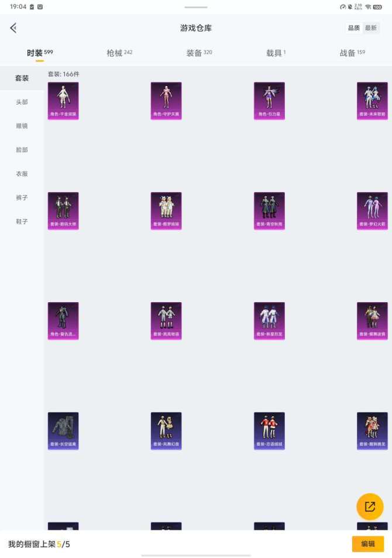Open the white-dress character card in the first row

point(63,101)
